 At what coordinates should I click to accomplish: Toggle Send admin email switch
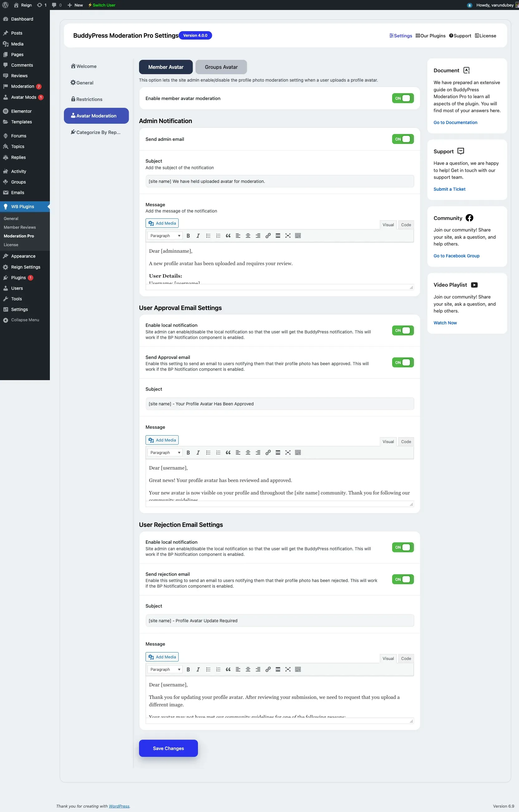[x=403, y=139]
